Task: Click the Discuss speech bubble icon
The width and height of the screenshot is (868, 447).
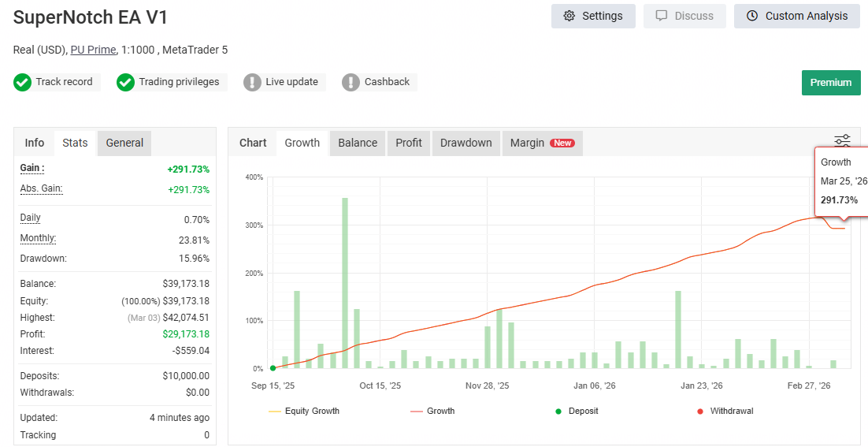Action: [662, 16]
